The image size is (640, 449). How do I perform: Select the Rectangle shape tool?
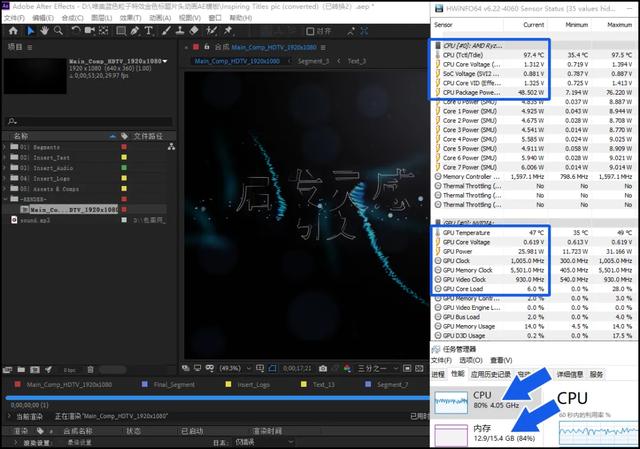coord(121,31)
